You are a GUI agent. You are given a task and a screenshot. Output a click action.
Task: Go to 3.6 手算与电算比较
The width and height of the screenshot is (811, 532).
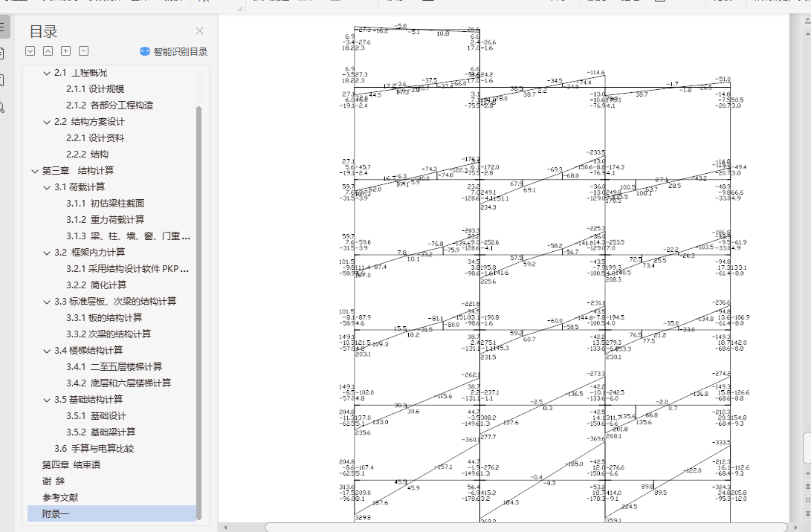(x=94, y=448)
